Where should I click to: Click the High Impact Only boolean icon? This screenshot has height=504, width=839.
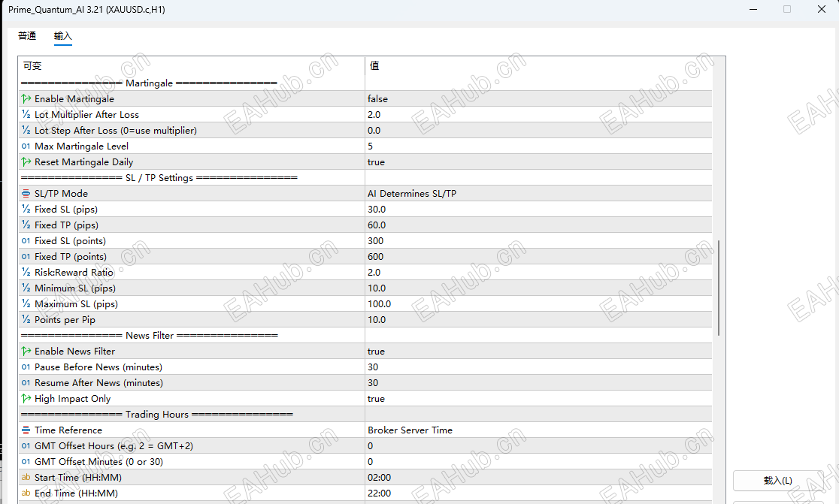point(26,398)
